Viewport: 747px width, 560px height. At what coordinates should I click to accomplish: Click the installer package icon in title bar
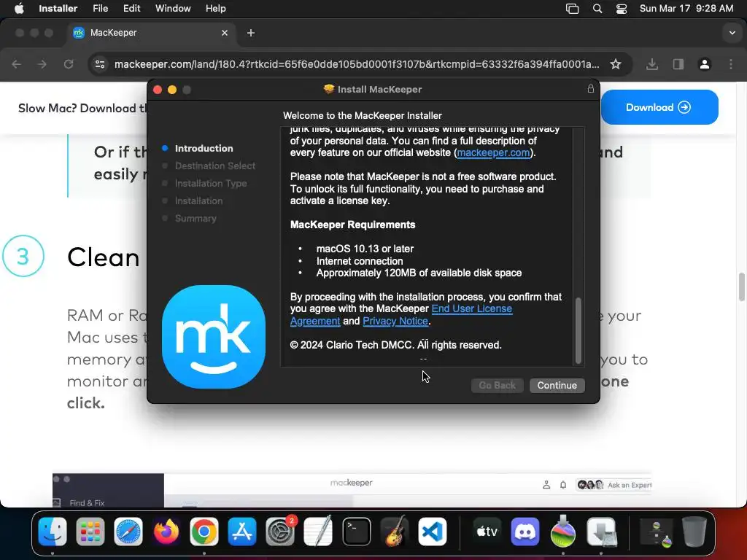point(329,89)
